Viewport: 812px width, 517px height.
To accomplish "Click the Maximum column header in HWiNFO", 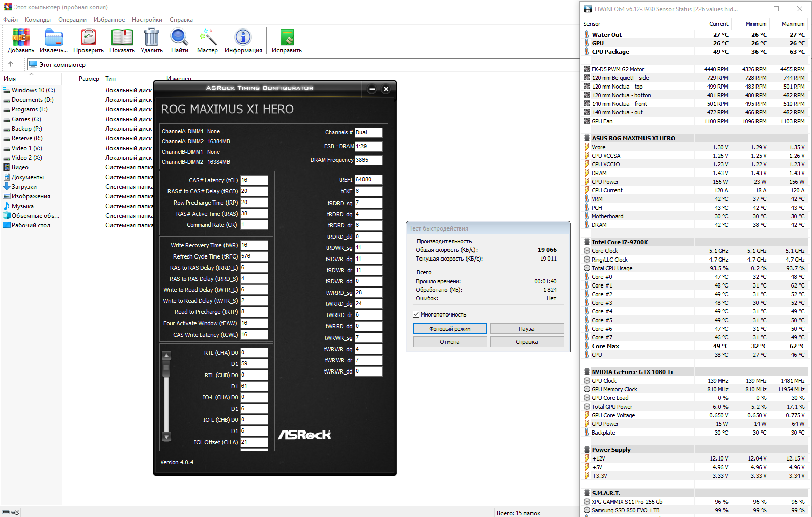I will [x=789, y=24].
